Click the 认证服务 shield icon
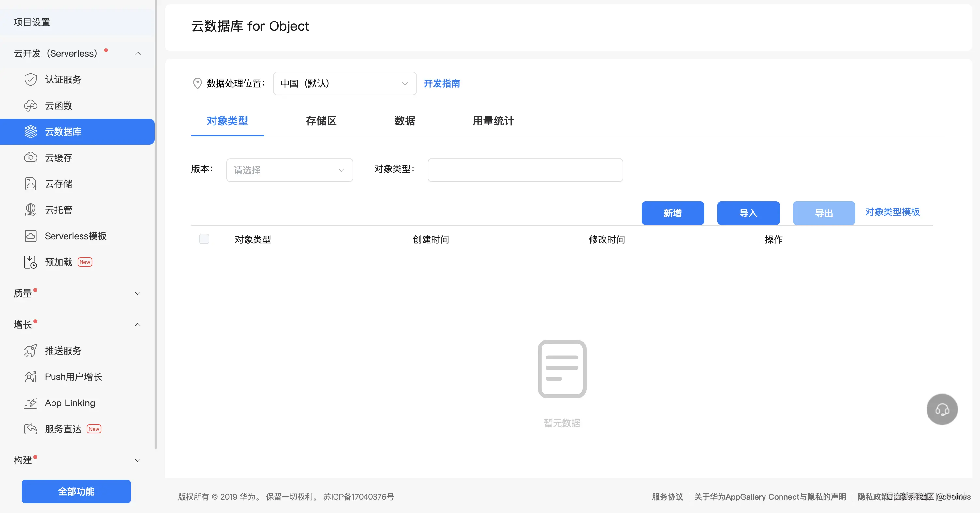 pyautogui.click(x=30, y=80)
